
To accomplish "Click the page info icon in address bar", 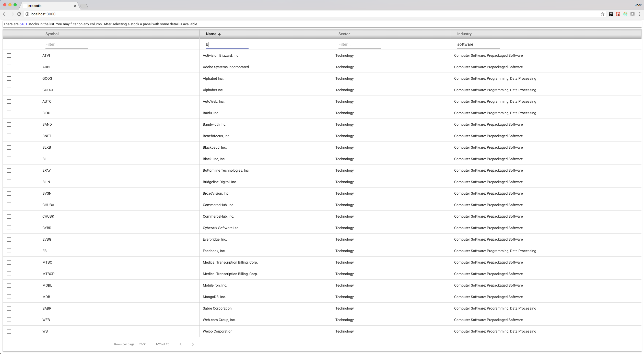I will [27, 14].
